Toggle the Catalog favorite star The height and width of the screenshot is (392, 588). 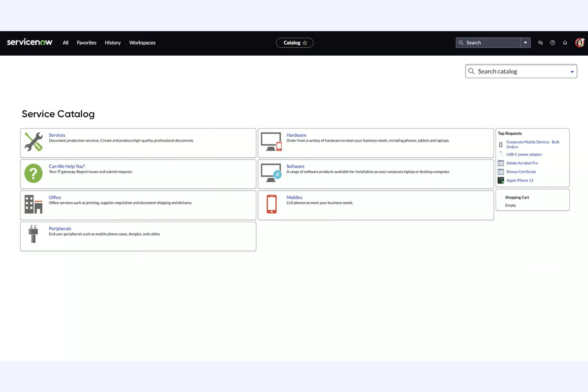tap(305, 42)
